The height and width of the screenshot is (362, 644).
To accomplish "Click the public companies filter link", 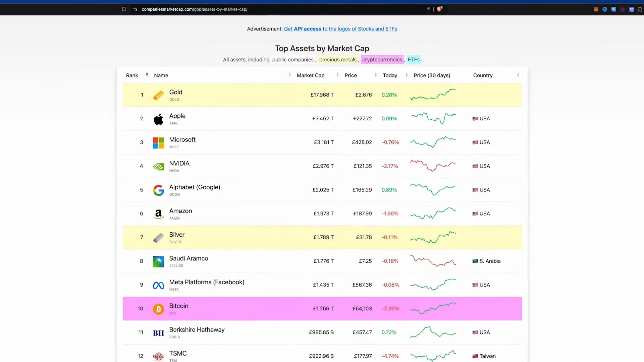I will [x=293, y=59].
